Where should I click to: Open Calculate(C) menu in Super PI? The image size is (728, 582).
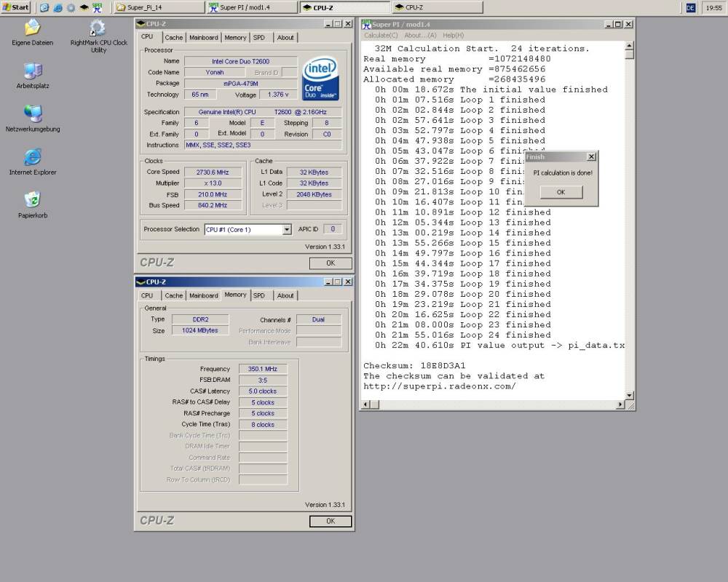(381, 35)
